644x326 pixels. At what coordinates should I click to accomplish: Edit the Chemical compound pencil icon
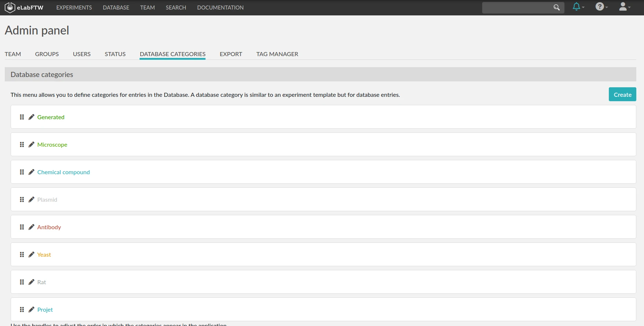pyautogui.click(x=32, y=172)
